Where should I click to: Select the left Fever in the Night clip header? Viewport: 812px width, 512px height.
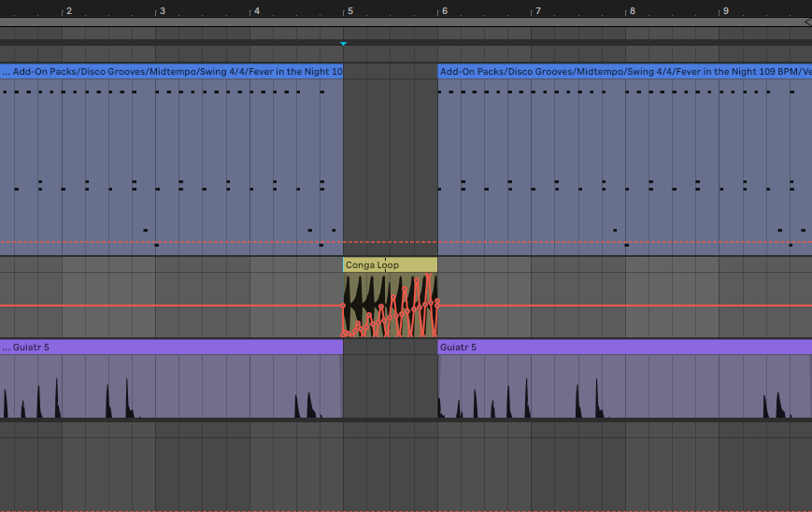click(x=171, y=71)
